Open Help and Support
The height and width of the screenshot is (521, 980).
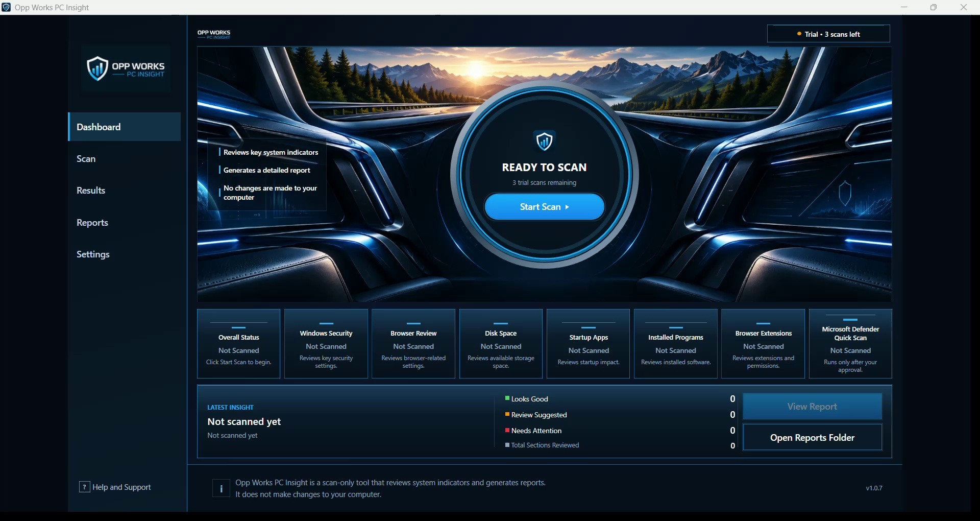pos(115,487)
